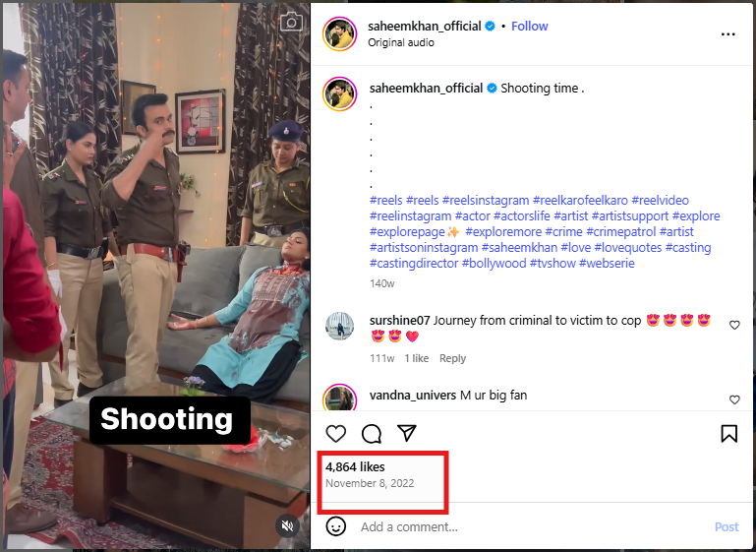756x552 pixels.
Task: Open the #bollywood hashtag
Action: [x=494, y=264]
